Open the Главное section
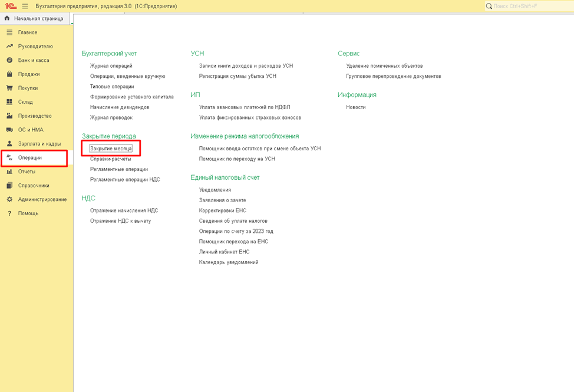 tap(28, 32)
